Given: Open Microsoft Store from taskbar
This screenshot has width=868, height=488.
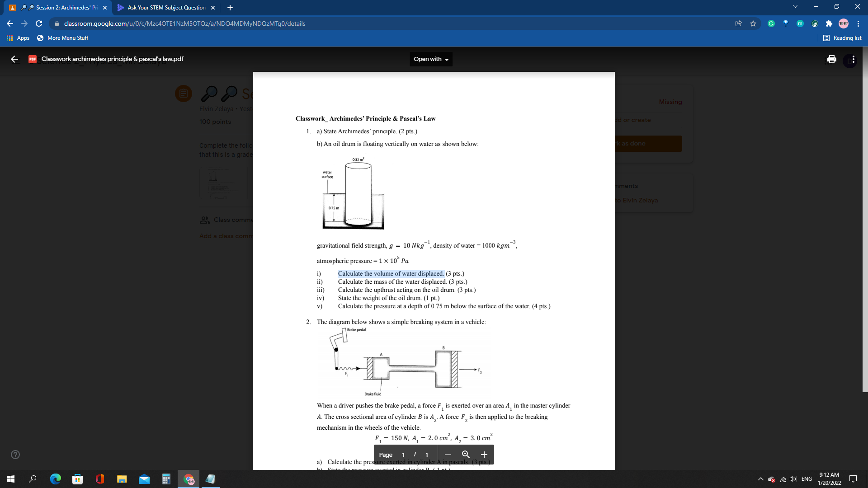Looking at the screenshot, I should 77,479.
